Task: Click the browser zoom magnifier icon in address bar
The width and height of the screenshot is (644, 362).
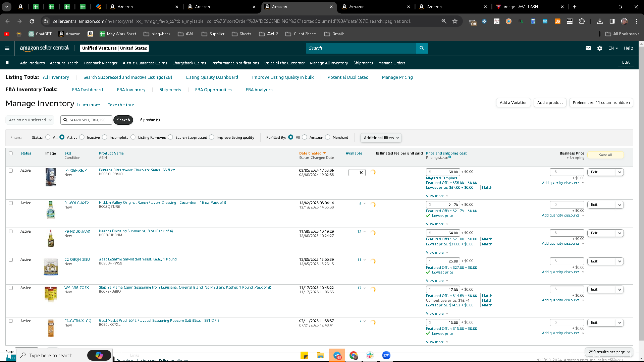Action: tap(444, 21)
